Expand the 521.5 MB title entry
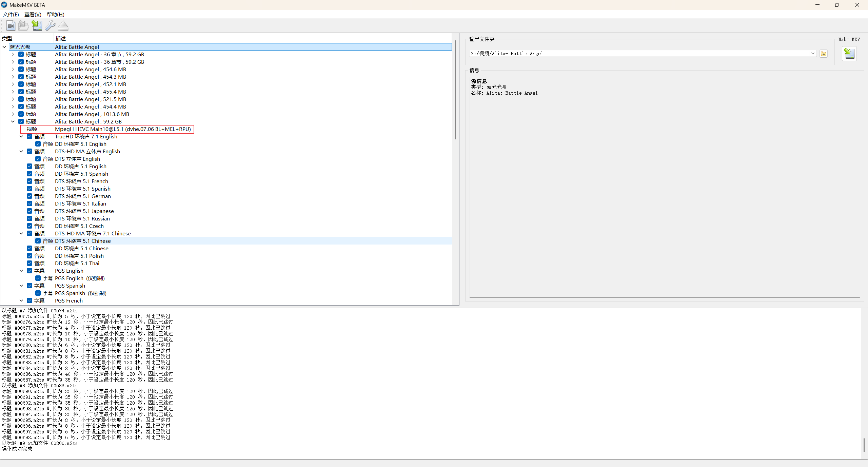The image size is (868, 467). click(13, 99)
